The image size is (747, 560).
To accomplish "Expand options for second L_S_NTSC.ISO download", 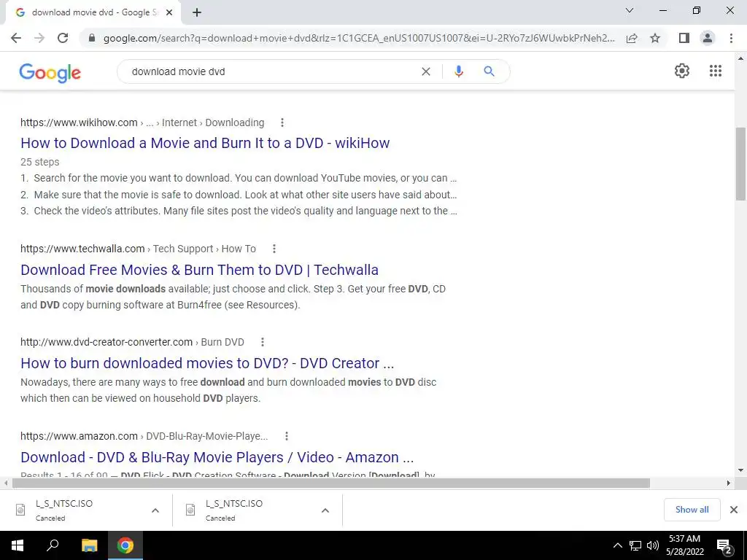I will 325,510.
